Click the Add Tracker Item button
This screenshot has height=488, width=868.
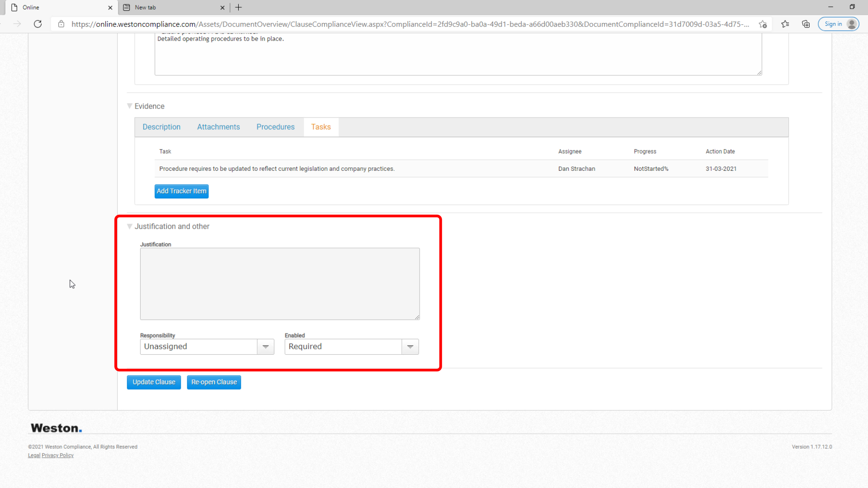pos(181,191)
